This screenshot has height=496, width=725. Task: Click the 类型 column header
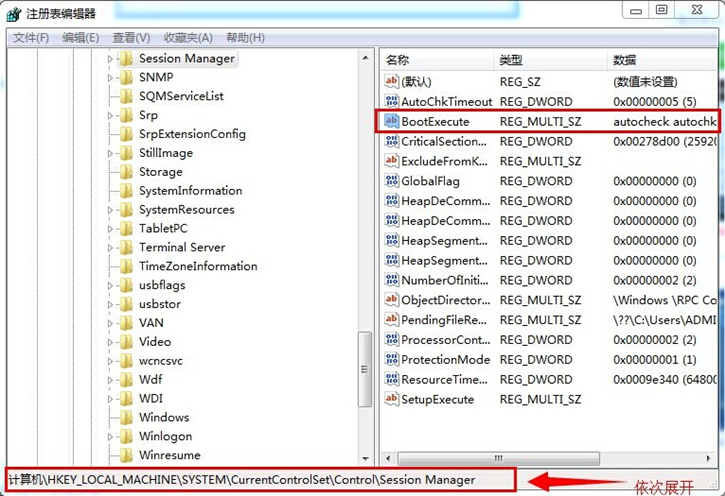click(511, 61)
